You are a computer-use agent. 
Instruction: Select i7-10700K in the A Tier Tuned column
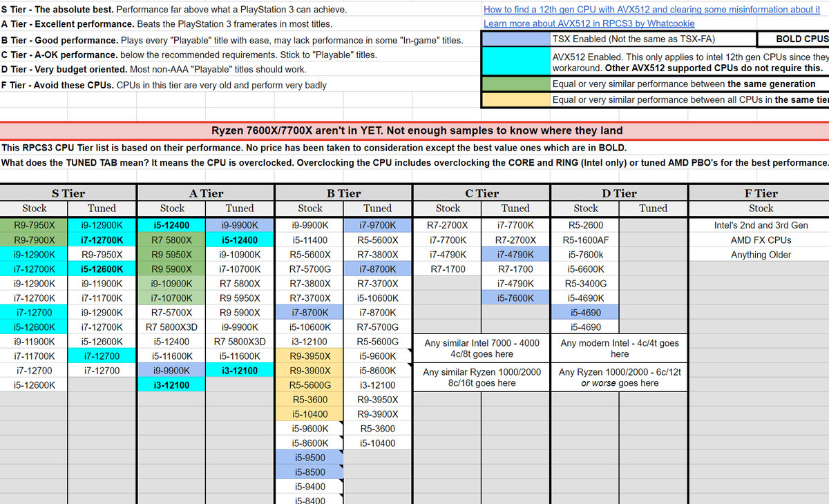point(240,269)
